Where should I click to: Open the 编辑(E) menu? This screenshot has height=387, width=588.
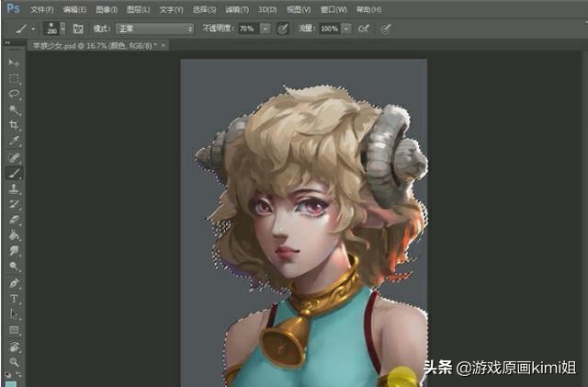point(74,10)
